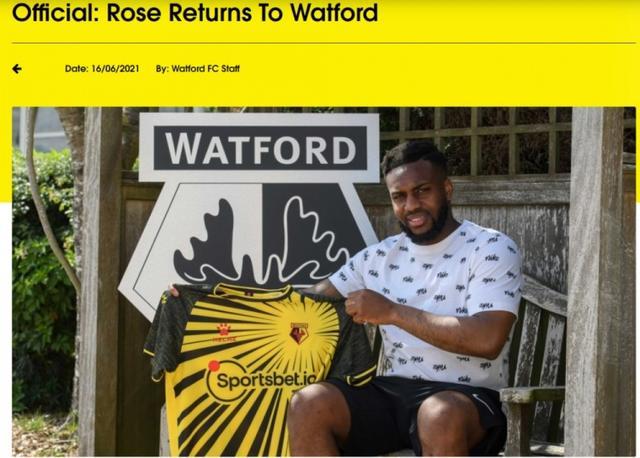Click the headline Official: Rose Returns To Watford
Viewport: 640px width, 458px height.
[x=195, y=12]
